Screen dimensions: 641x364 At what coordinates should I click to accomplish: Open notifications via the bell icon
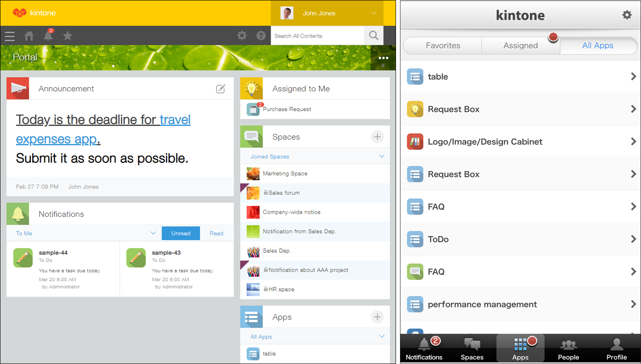48,36
